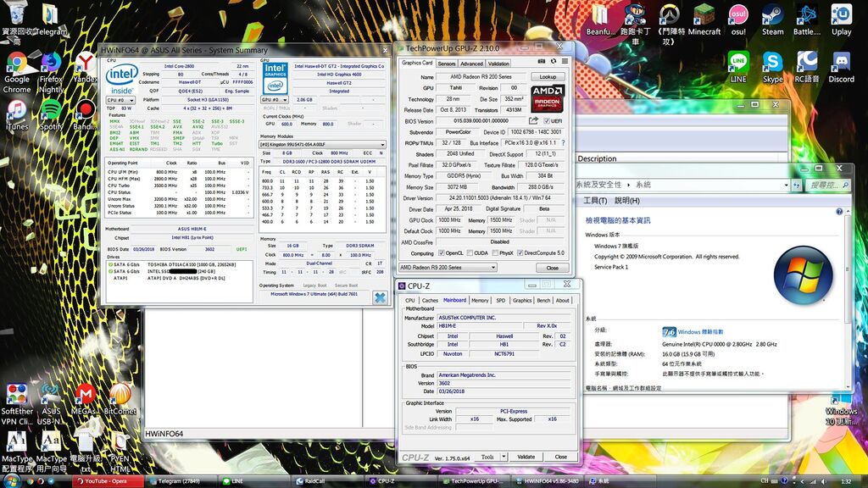Screen dimensions: 868x488
Task: Select About tab in CPU-Z
Action: [x=563, y=301]
